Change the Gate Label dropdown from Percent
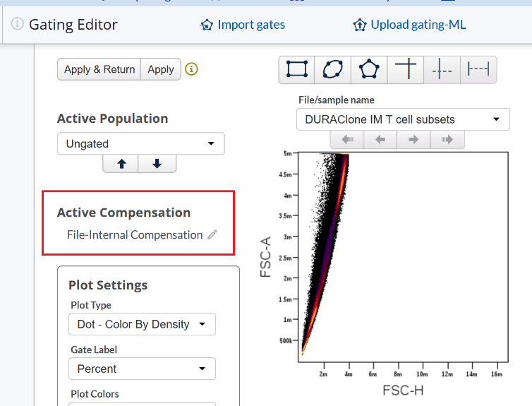The height and width of the screenshot is (406, 532). [142, 369]
